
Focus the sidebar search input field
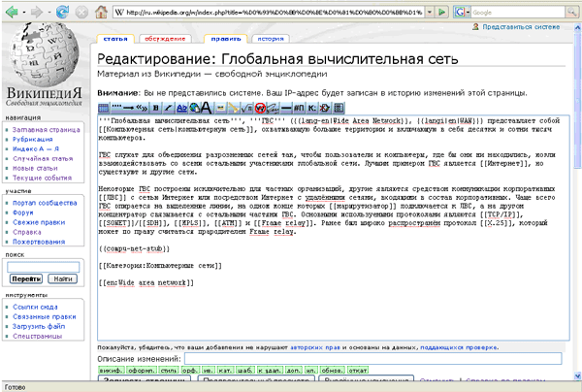pos(43,267)
